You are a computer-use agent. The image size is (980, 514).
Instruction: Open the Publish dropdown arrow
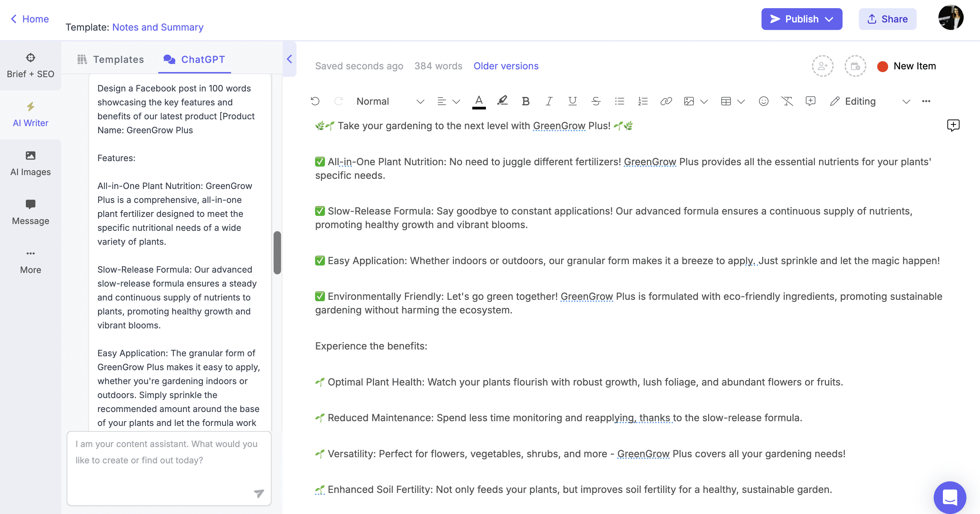(829, 19)
